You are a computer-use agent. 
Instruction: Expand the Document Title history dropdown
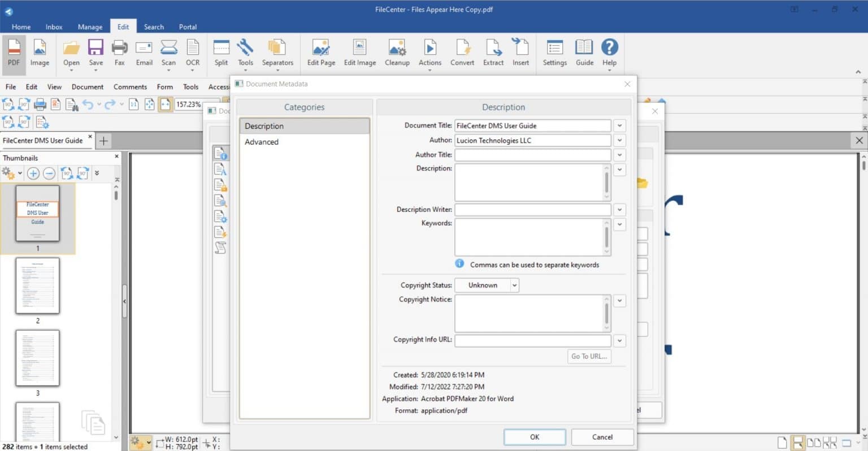pyautogui.click(x=619, y=125)
